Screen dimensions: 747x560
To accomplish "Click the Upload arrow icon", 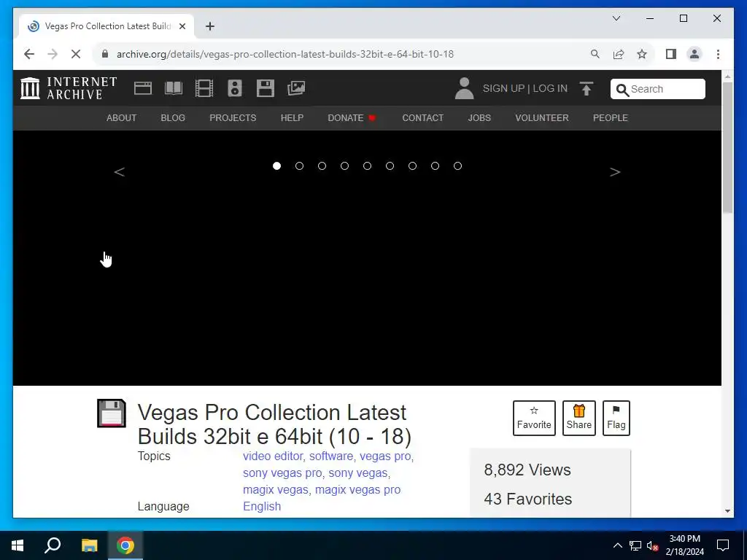I will [x=587, y=88].
